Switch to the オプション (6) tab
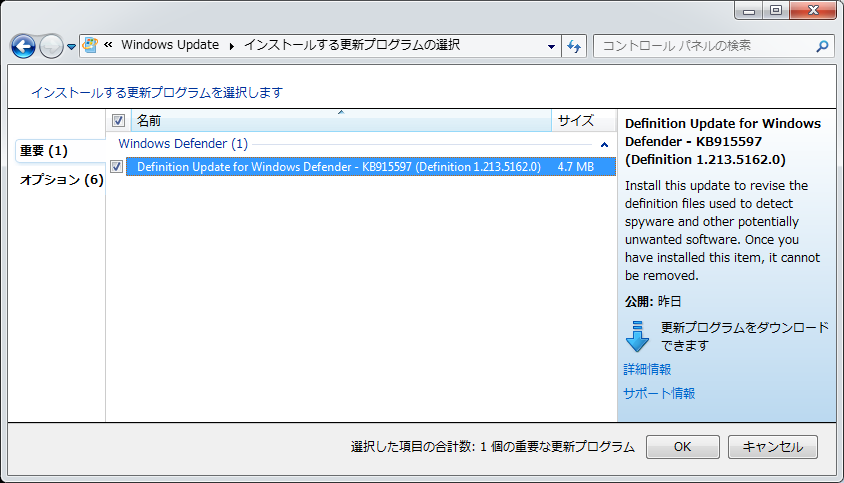Viewport: 844px width, 483px height. pyautogui.click(x=61, y=180)
